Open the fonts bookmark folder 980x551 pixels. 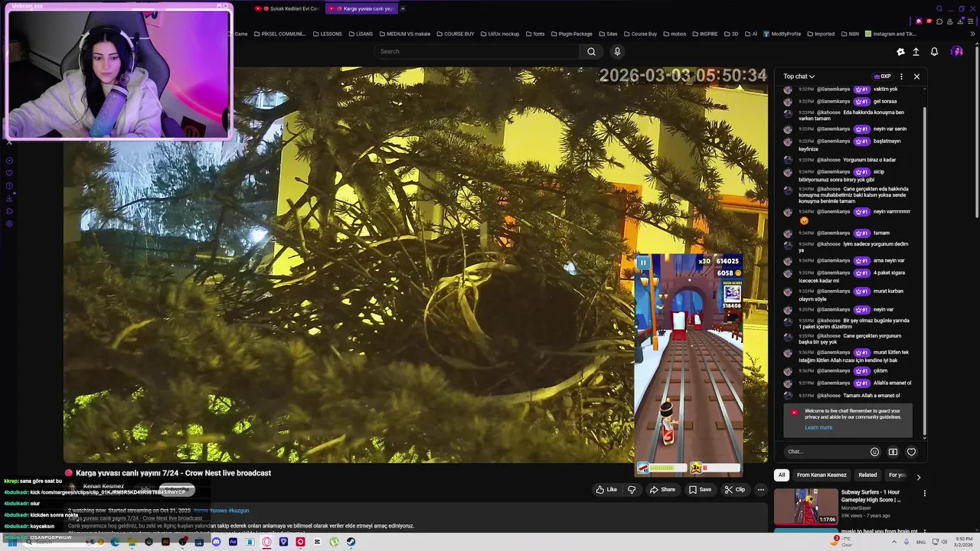pos(535,34)
